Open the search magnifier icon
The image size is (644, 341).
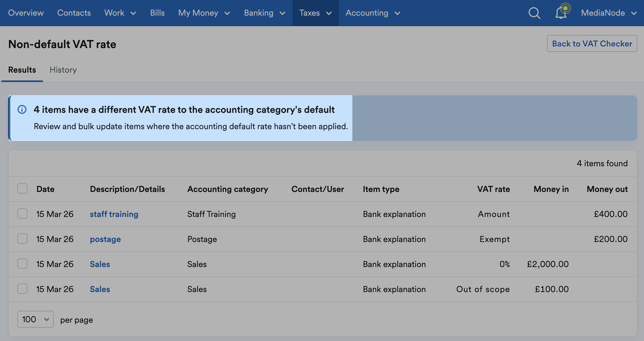(534, 13)
